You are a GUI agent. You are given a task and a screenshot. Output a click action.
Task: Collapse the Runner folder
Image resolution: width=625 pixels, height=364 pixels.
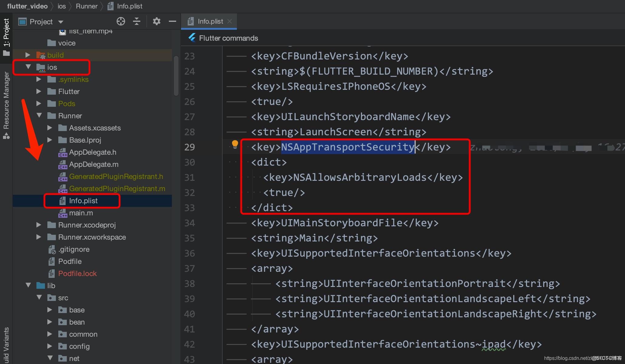click(x=39, y=116)
